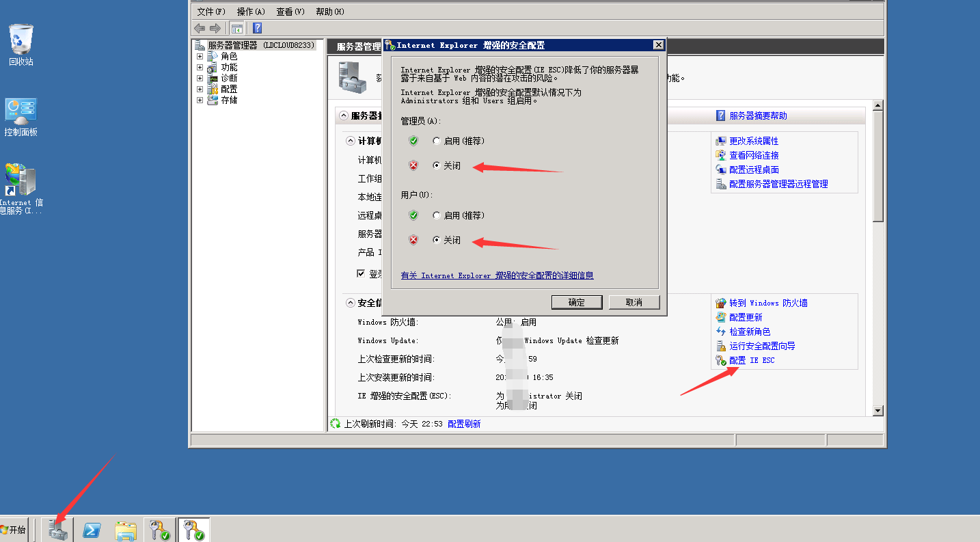This screenshot has width=980, height=542.
Task: Open the 查看(V) menu
Action: click(290, 12)
